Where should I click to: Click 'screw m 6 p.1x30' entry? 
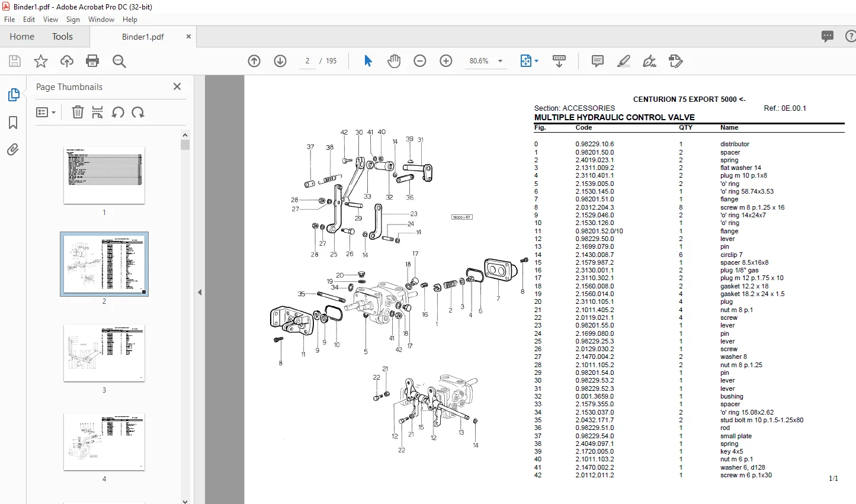746,475
